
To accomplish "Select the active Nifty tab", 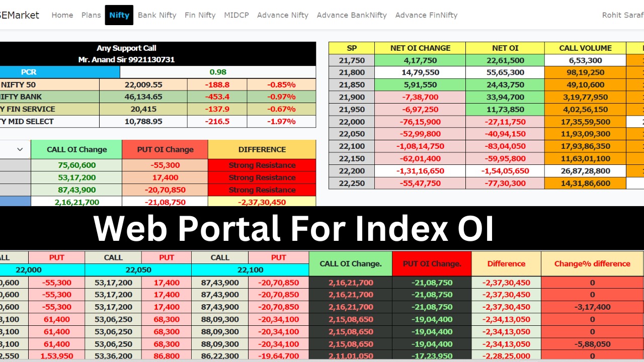I will 119,15.
